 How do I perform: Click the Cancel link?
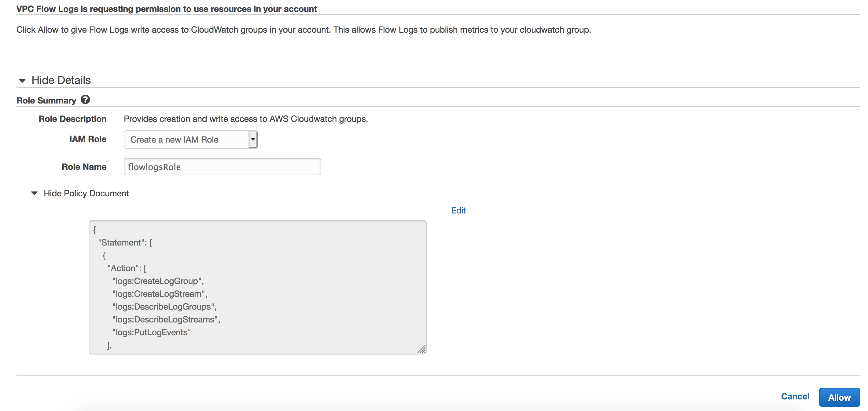click(x=795, y=396)
